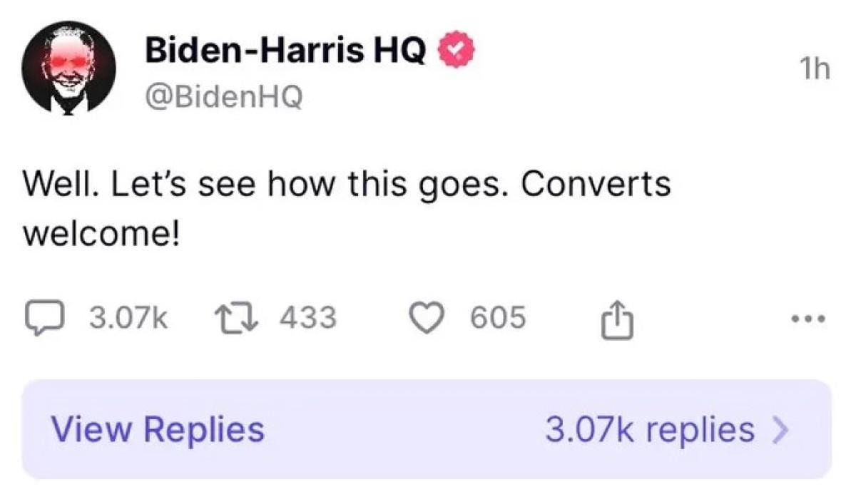Click "welcome!" on the post's second line
The width and height of the screenshot is (856, 504).
(100, 233)
